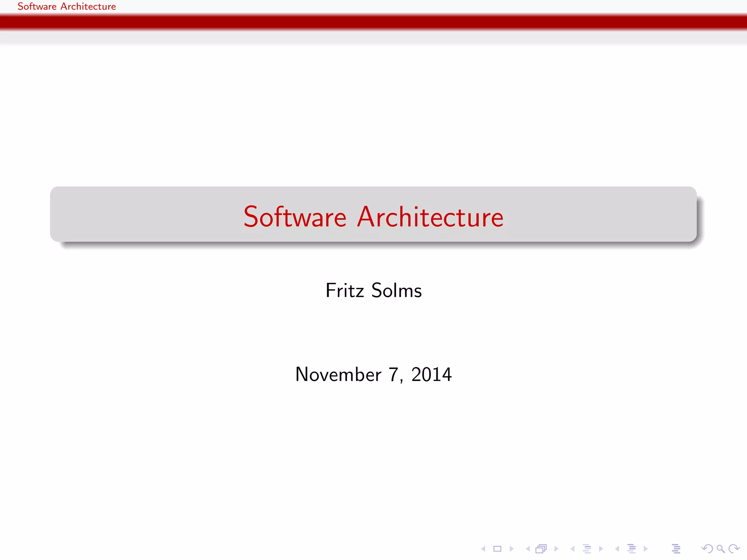Click the go back curved arrow

point(707,549)
